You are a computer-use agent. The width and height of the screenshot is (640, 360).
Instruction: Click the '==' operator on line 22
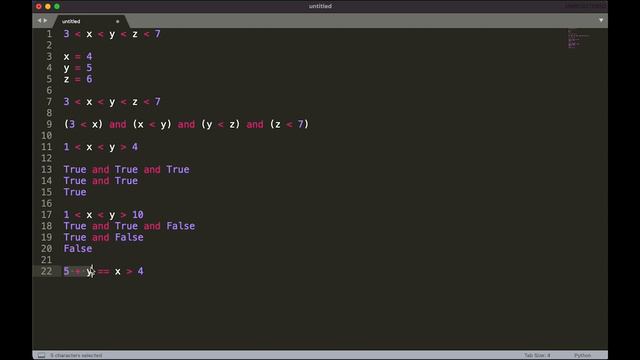[x=103, y=271]
